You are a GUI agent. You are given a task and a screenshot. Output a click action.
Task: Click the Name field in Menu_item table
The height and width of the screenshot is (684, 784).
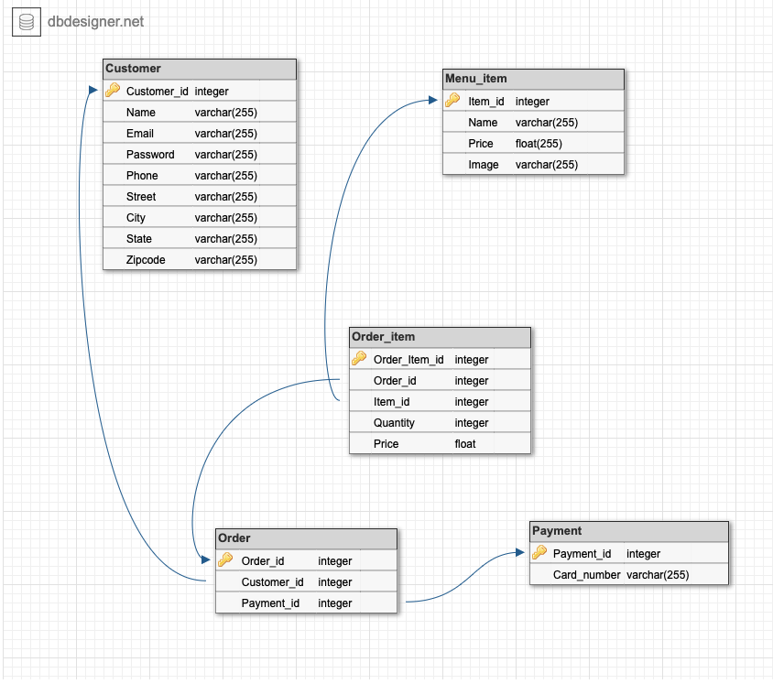[x=533, y=123]
